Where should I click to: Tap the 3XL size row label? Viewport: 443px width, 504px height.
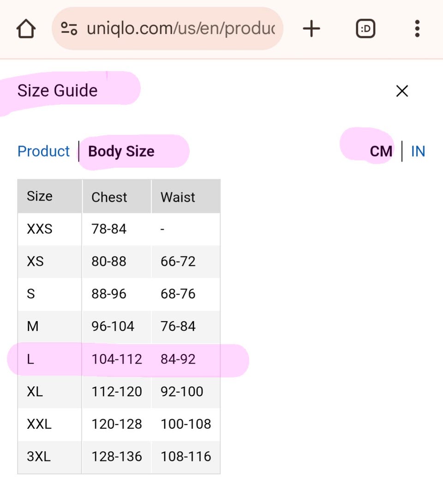tap(38, 456)
